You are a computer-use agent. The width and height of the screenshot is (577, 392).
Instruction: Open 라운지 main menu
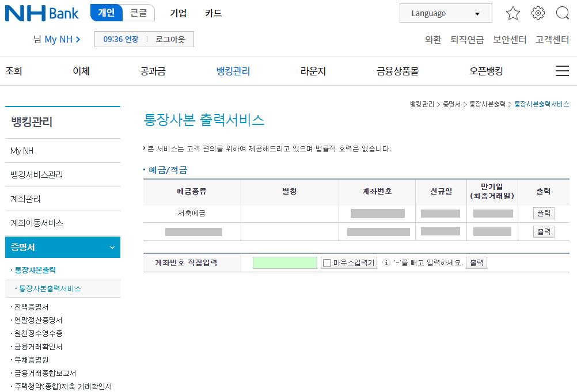pyautogui.click(x=313, y=71)
